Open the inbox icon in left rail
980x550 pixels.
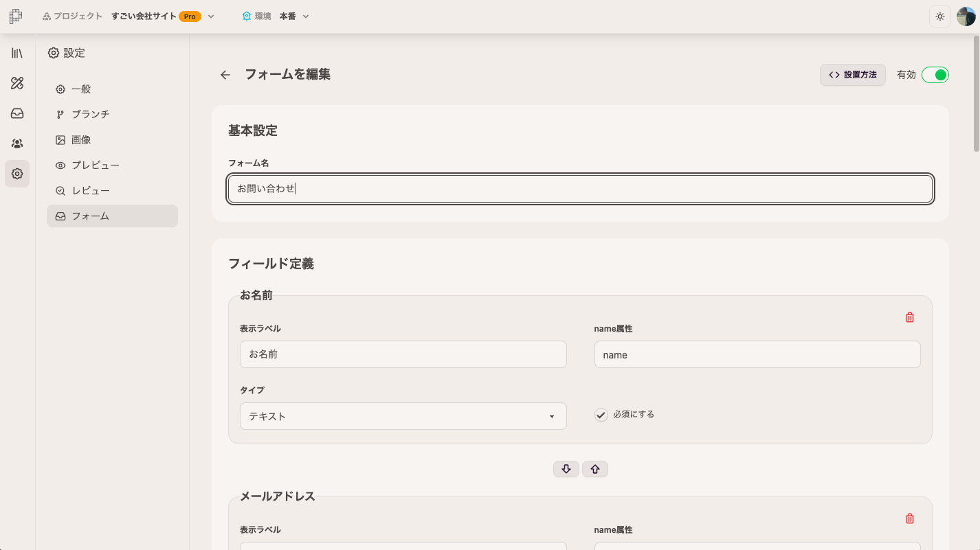pos(17,113)
